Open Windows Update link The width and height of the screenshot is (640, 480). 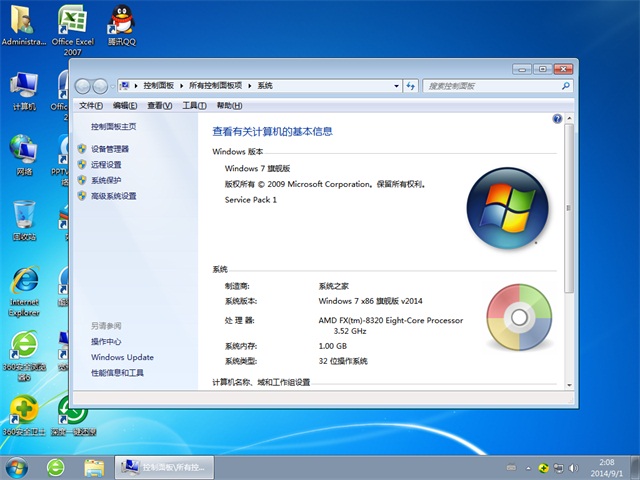(x=122, y=357)
